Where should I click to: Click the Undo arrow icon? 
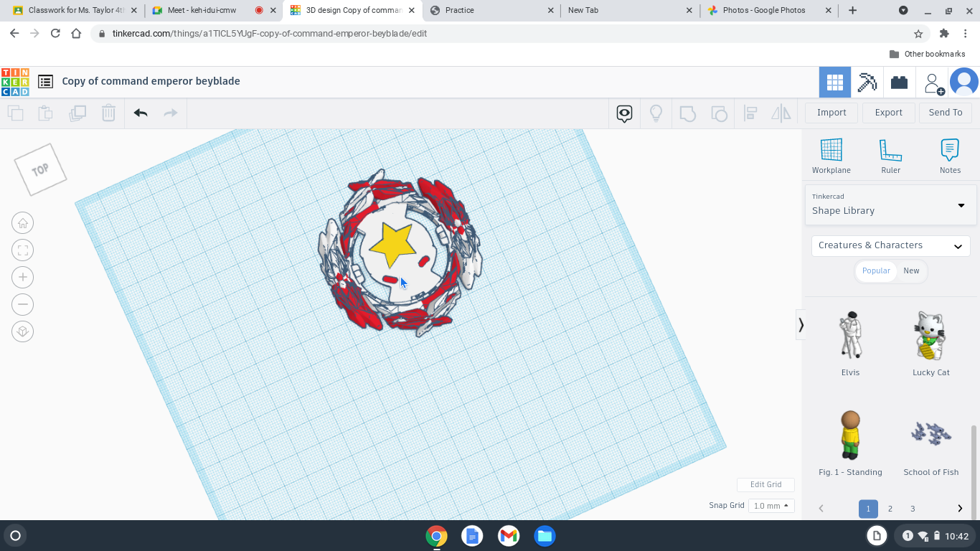[x=141, y=113]
